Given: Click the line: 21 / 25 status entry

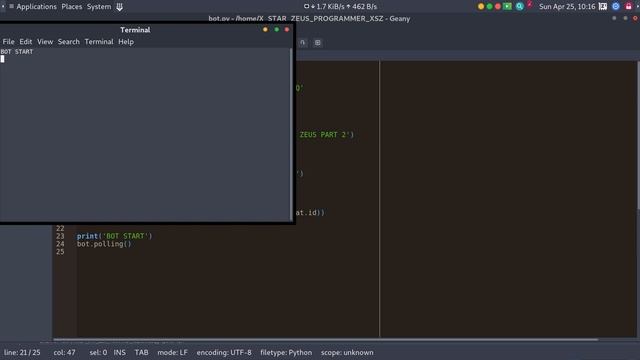Looking at the screenshot, I should coord(22,353).
